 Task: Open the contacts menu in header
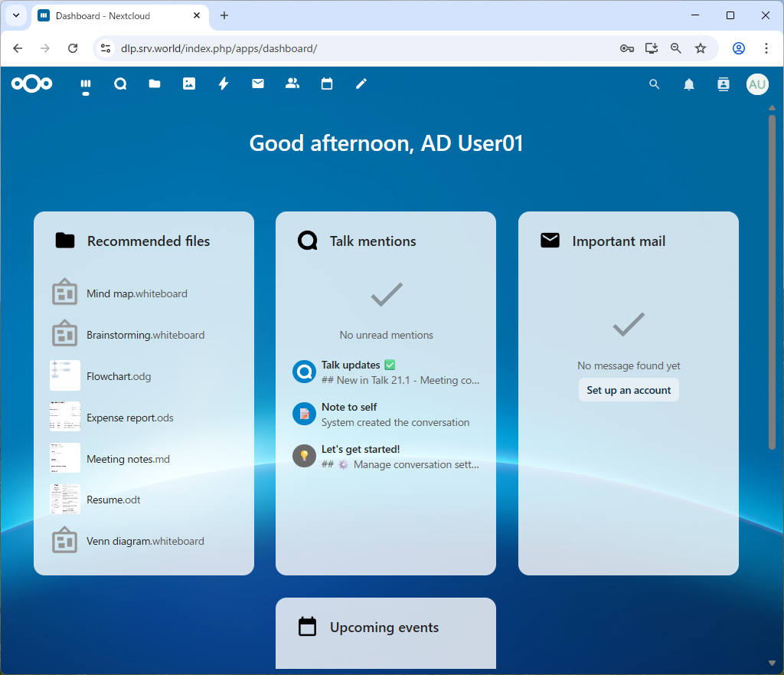pos(724,84)
